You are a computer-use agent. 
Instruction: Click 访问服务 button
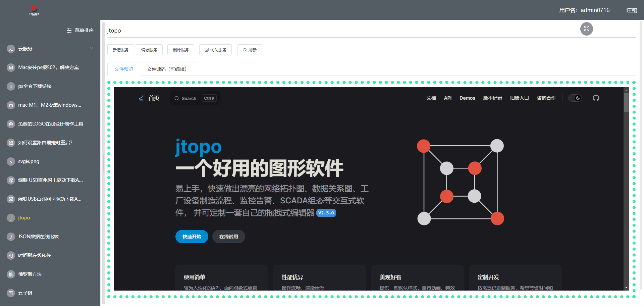pos(215,50)
